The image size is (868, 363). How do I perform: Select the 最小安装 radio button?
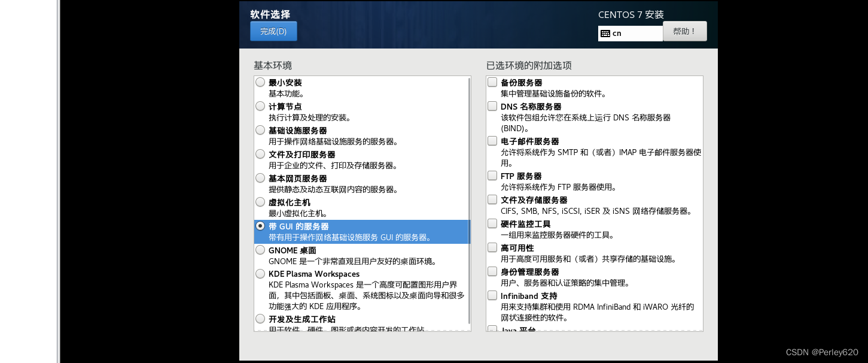coord(260,82)
